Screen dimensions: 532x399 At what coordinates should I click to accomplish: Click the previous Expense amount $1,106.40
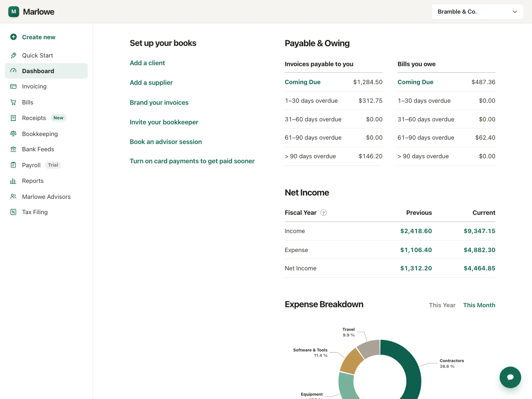tap(416, 250)
